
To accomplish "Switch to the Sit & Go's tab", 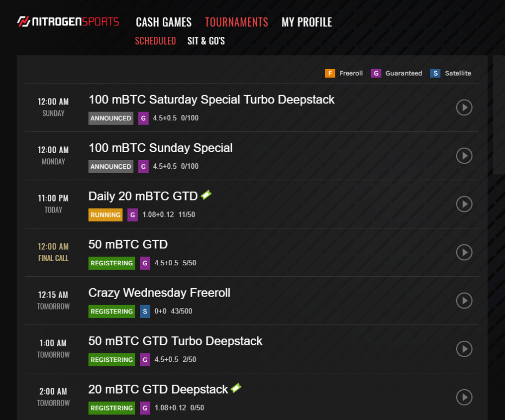I will click(206, 41).
